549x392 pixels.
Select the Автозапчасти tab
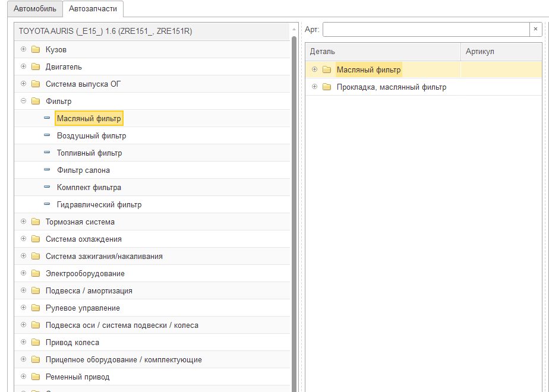click(93, 8)
